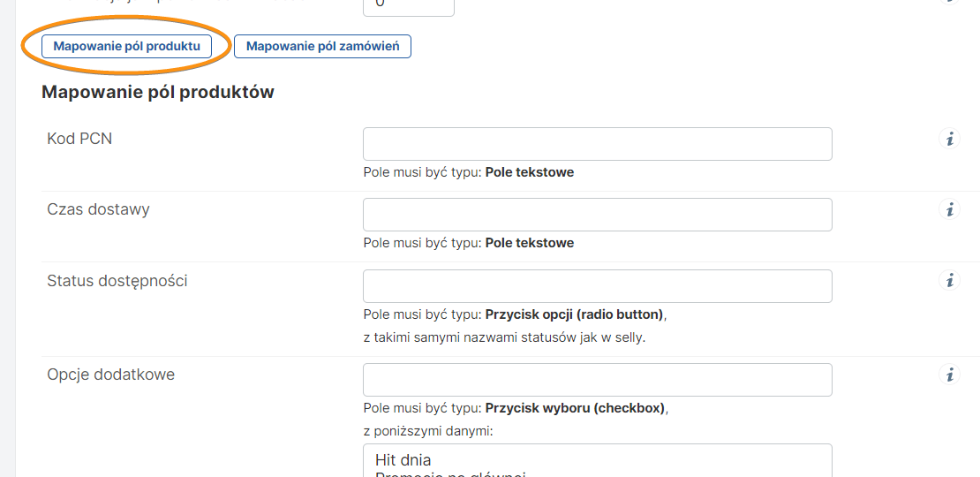
Task: Switch to Mapowanie pól produktu tab
Action: pos(126,46)
